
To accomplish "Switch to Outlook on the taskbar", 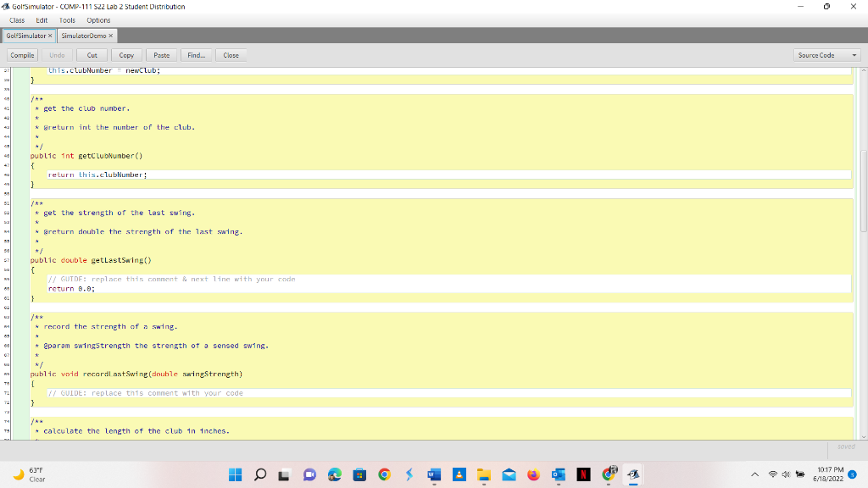I will pos(558,474).
